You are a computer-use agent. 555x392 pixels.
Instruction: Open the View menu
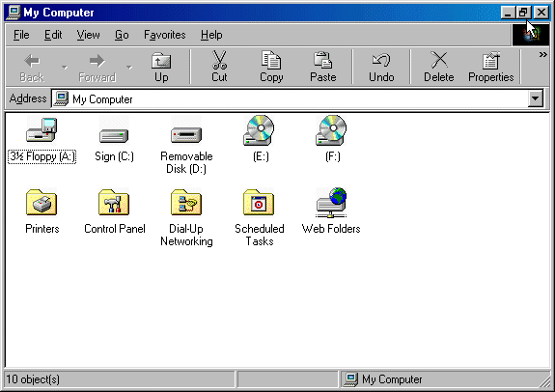click(x=88, y=35)
